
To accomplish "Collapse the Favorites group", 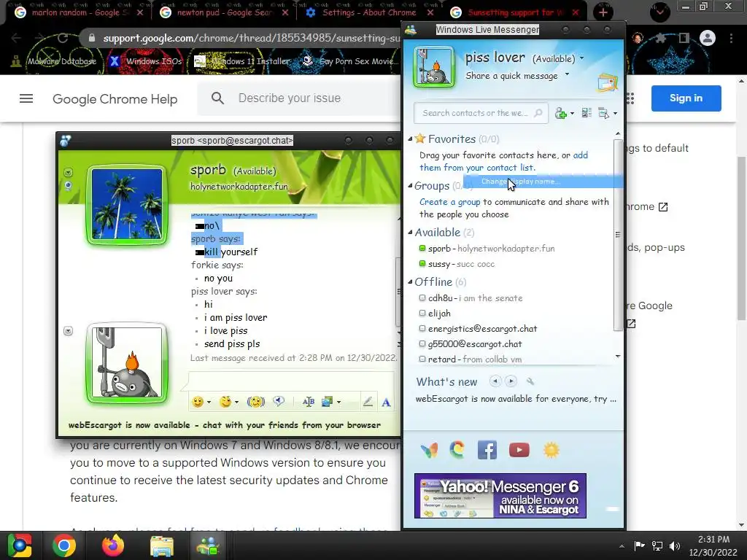I will point(410,139).
